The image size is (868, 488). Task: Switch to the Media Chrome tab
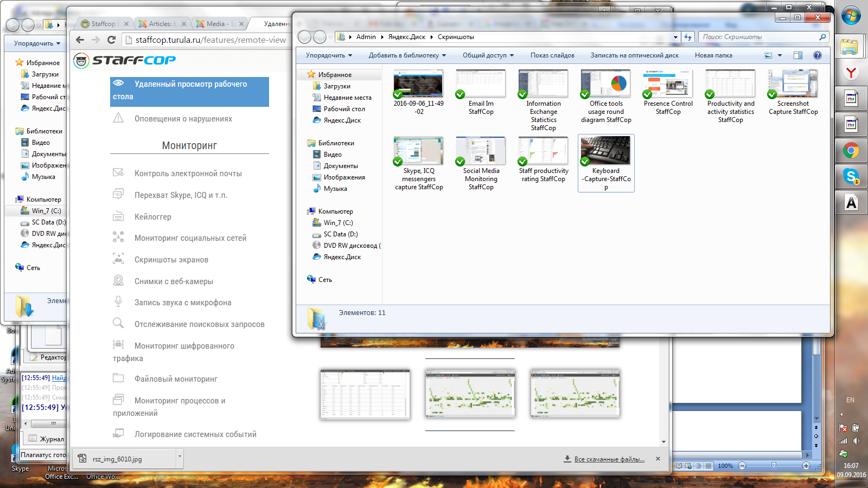pyautogui.click(x=220, y=24)
